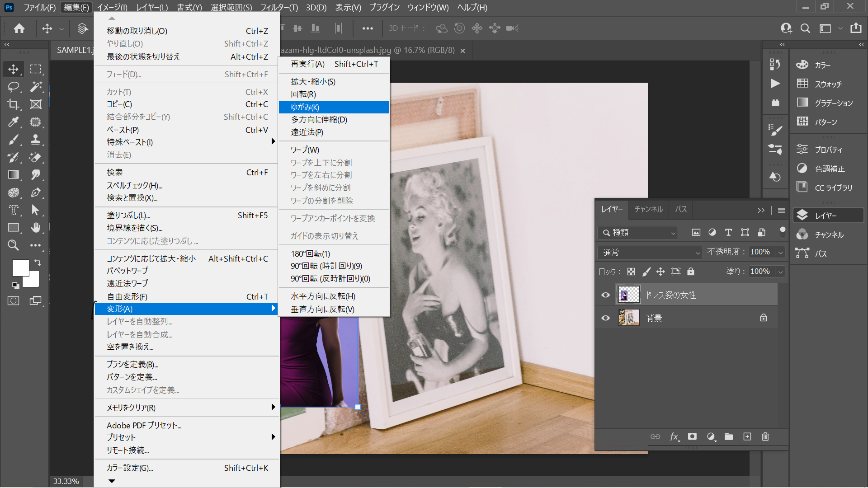Select the Rectangular Marquee tool
Screen dimensions: 868x488
36,69
